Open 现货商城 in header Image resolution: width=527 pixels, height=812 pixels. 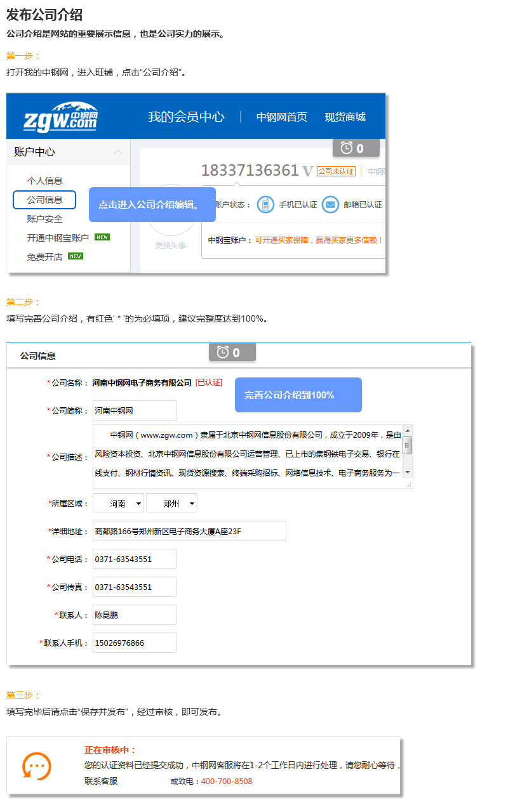[x=345, y=117]
